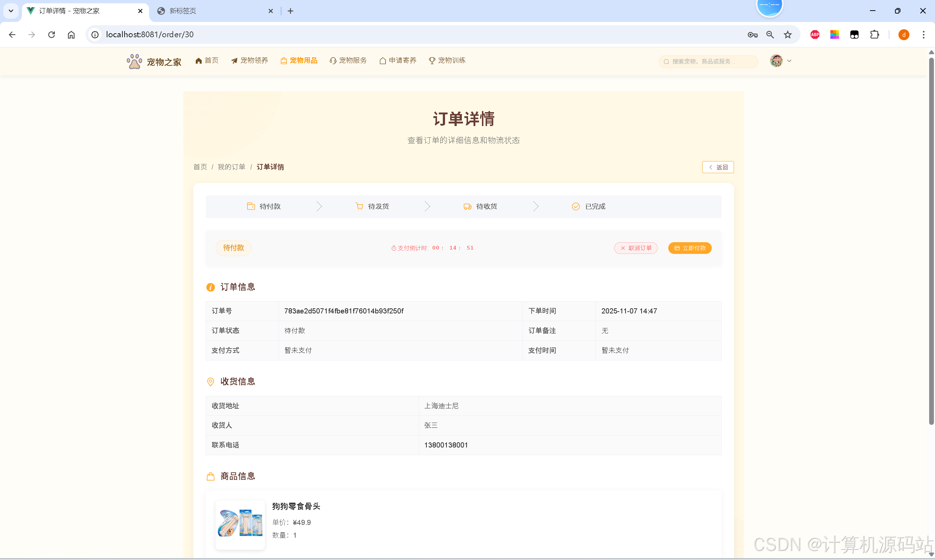The width and height of the screenshot is (935, 560).
Task: Open the 申请寄养 navigation item
Action: (398, 60)
